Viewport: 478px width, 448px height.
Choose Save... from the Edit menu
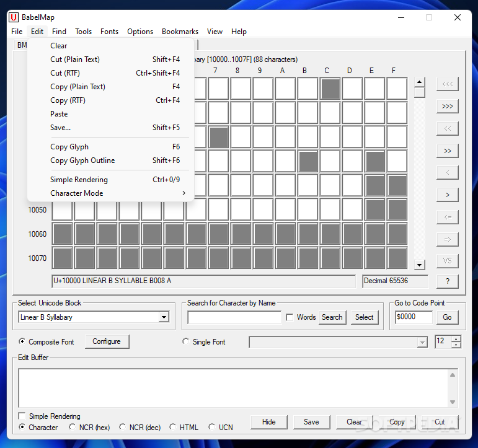coord(111,128)
